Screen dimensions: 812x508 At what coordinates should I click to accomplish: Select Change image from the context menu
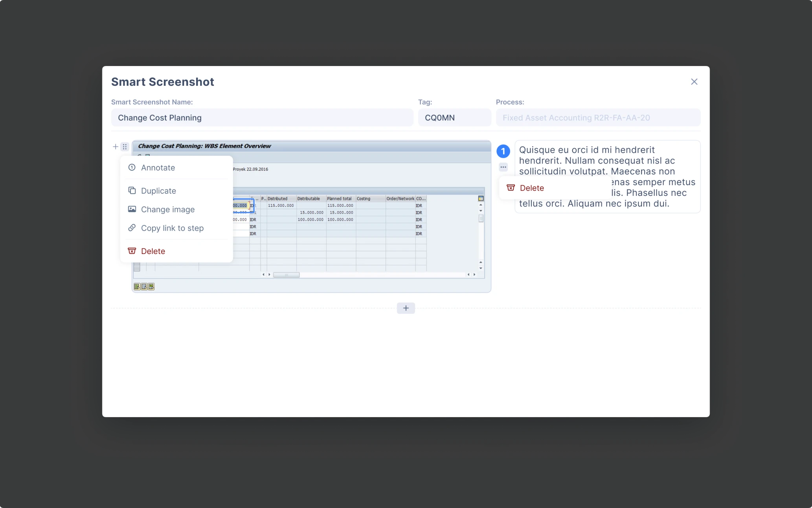tap(168, 209)
